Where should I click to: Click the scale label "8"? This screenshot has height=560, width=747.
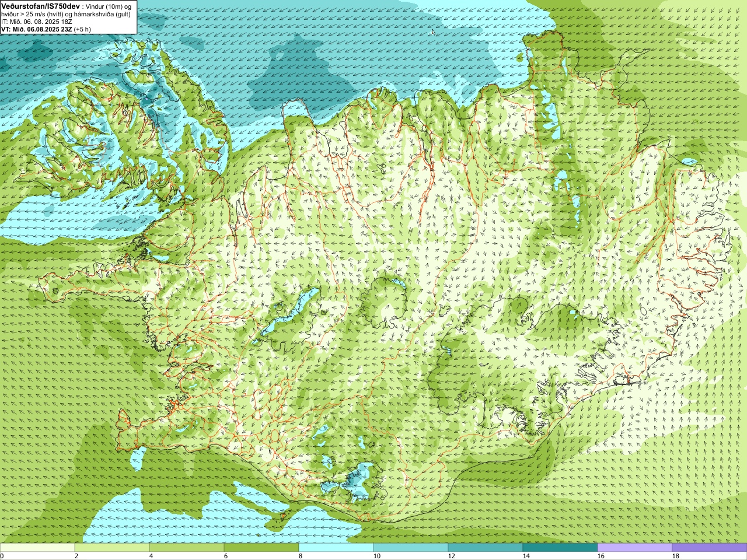[301, 556]
